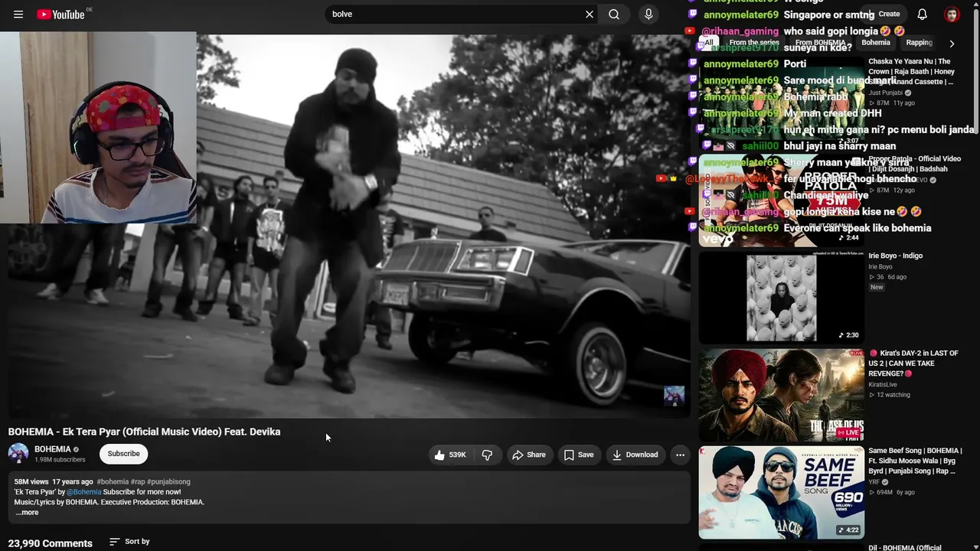Select the "From BOHEMIA" chip
Viewport: 980px width, 551px height.
820,43
